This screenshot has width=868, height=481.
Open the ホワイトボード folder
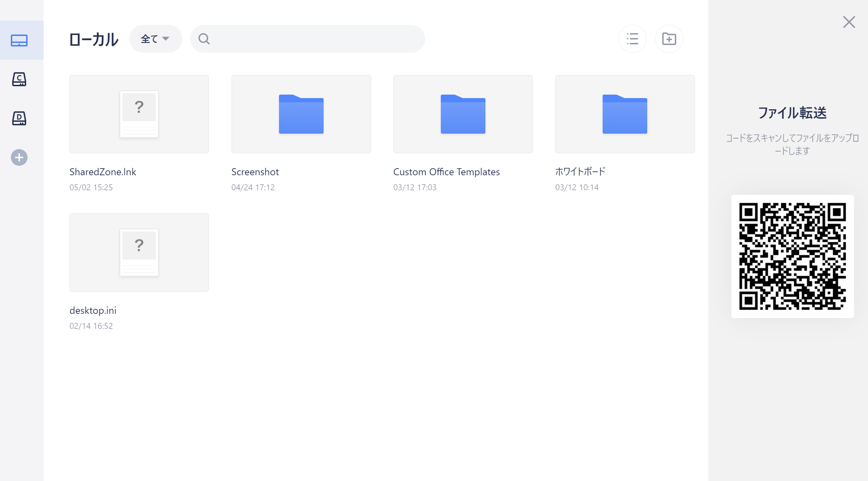point(625,114)
